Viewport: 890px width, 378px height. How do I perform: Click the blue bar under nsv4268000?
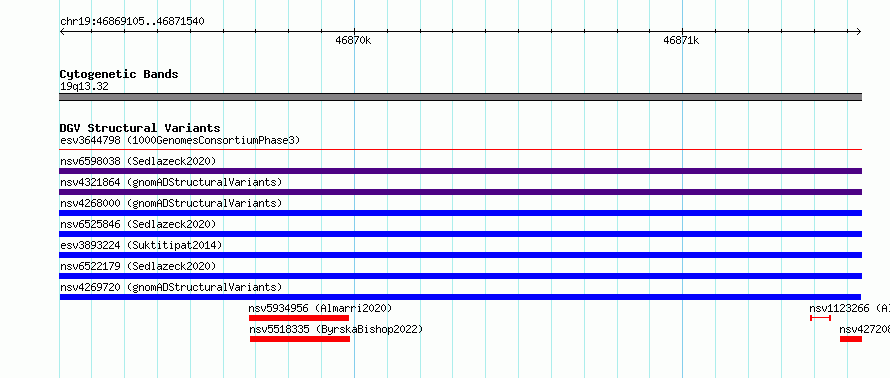coord(461,213)
